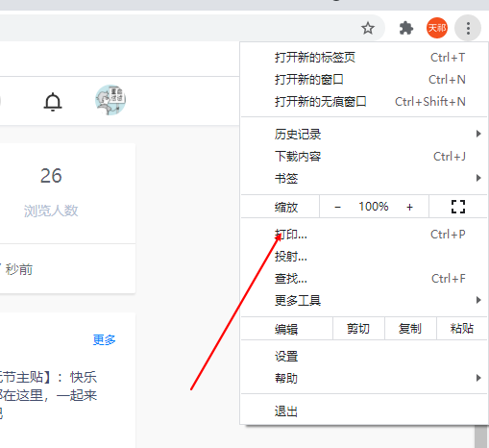This screenshot has height=448, width=489.
Task: Choose 查找... from the menu
Action: point(364,279)
